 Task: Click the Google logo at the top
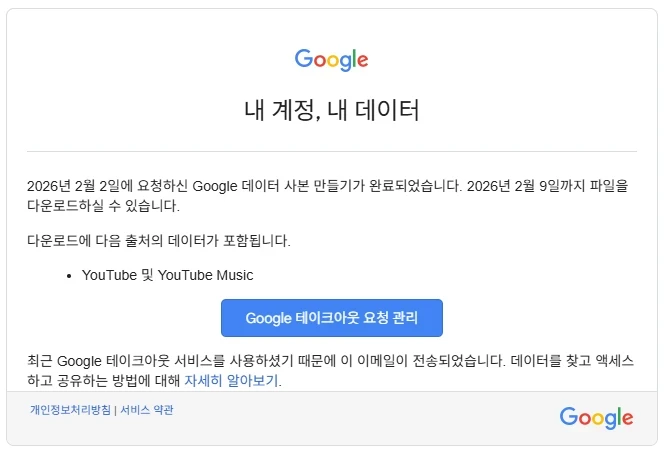(x=331, y=59)
